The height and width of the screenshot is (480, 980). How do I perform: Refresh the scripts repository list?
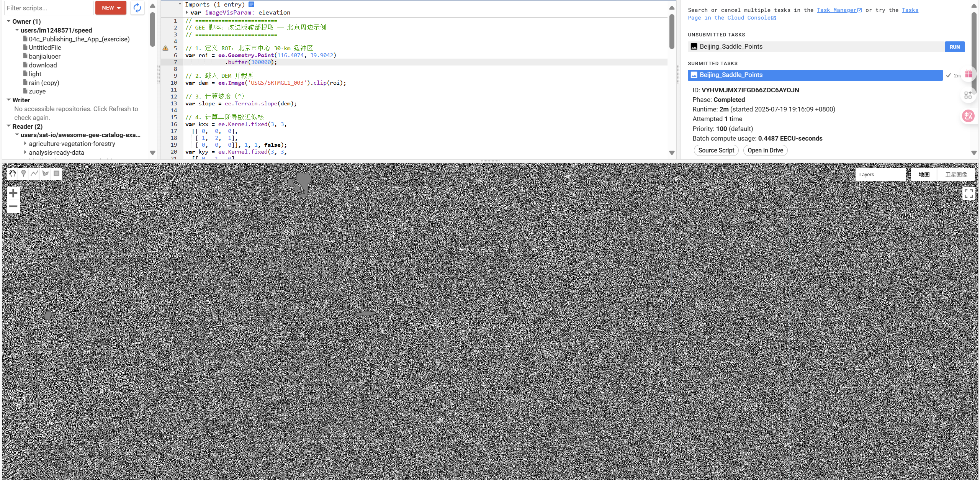(137, 8)
